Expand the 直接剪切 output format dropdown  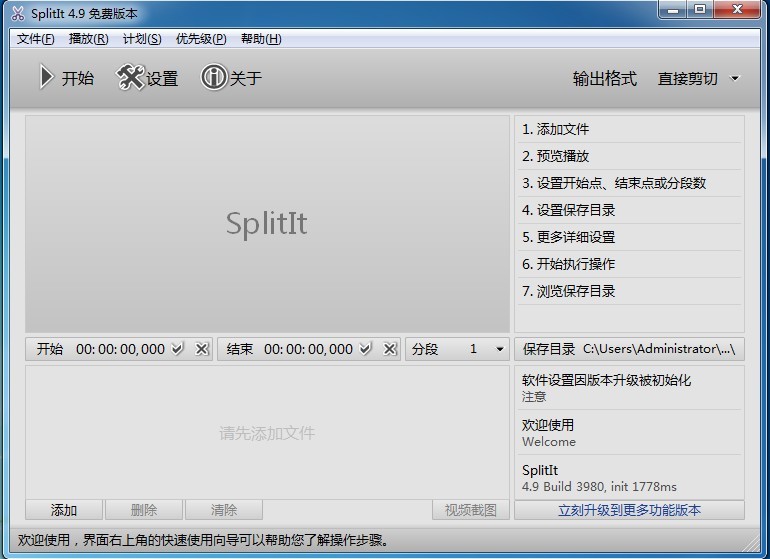point(735,79)
